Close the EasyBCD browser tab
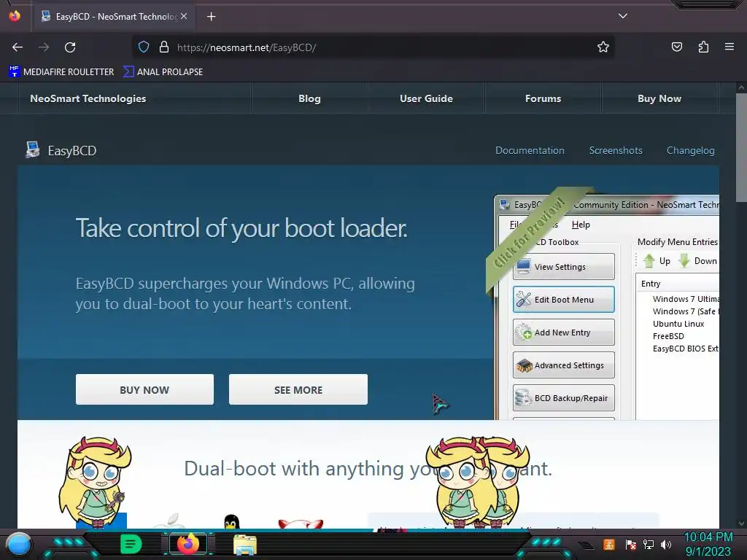This screenshot has width=747, height=560. pos(184,16)
